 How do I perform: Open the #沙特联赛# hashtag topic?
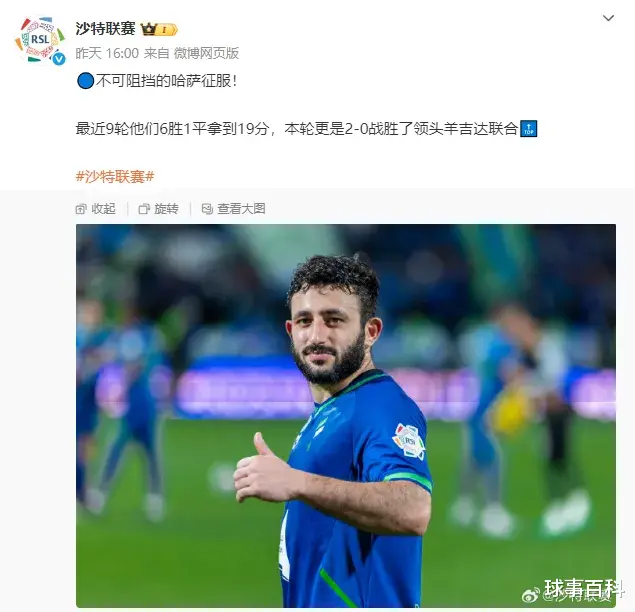click(115, 177)
